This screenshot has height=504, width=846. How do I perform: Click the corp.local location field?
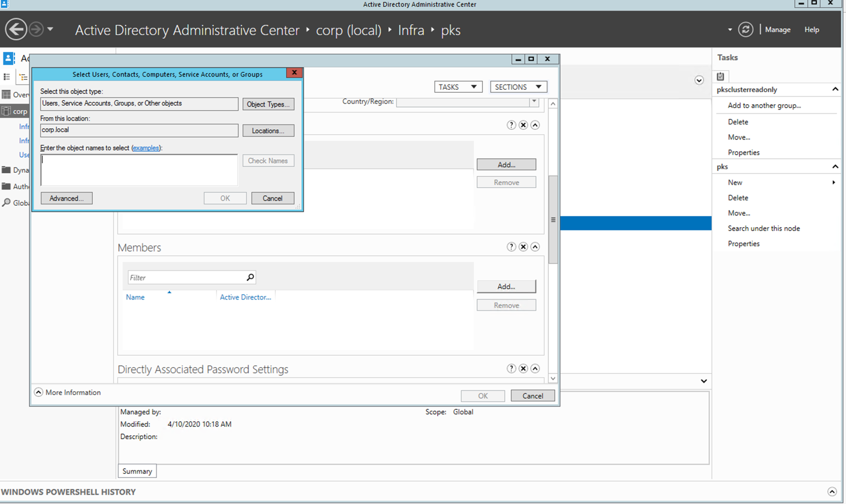point(139,130)
